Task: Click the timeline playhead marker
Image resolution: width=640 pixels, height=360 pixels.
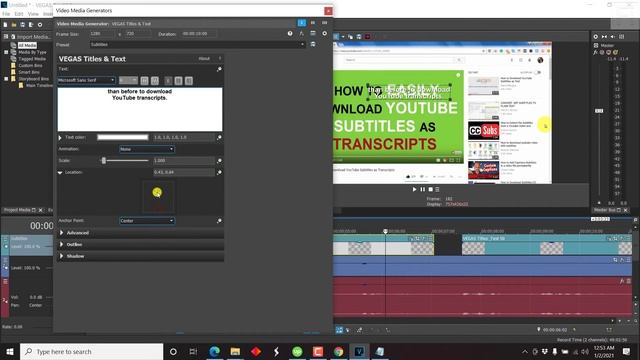Action: 385,231
